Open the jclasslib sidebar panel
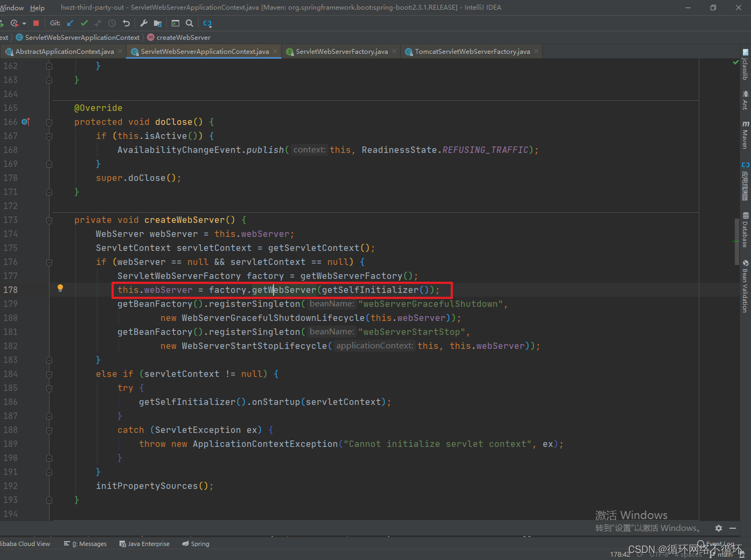 click(745, 64)
